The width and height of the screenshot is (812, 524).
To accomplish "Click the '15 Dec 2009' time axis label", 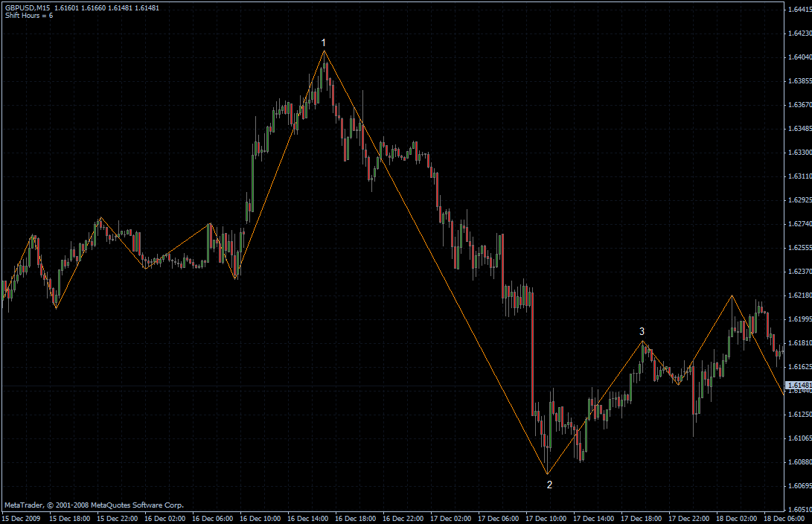I will click(x=21, y=518).
